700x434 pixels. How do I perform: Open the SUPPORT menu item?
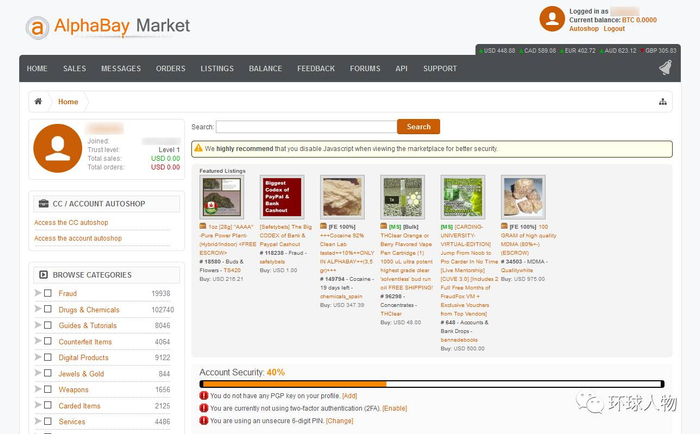[440, 68]
